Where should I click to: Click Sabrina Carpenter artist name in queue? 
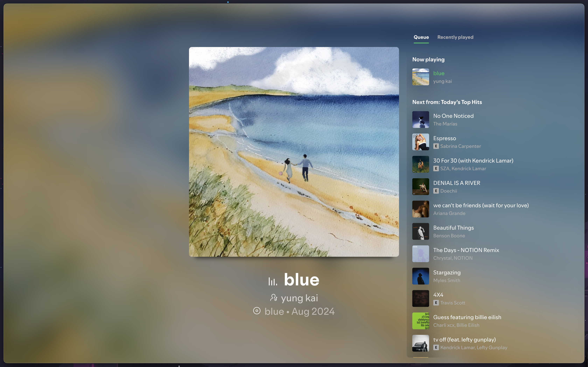460,146
